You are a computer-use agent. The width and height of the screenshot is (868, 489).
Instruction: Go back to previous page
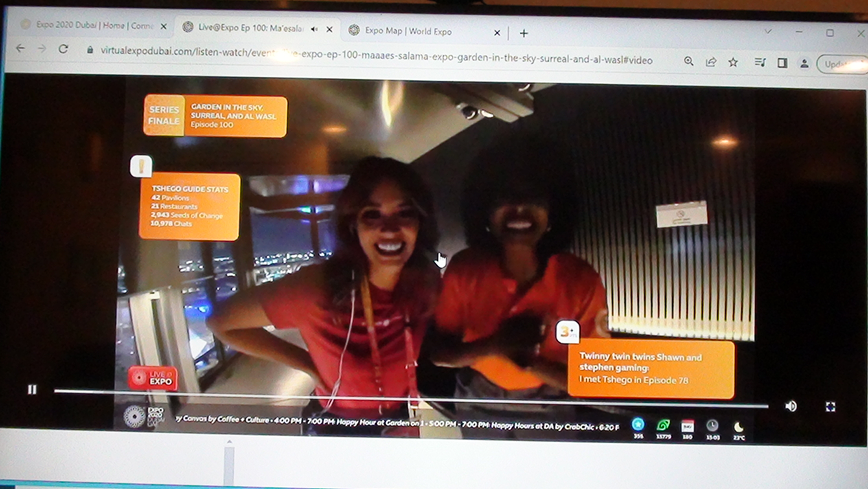point(20,48)
